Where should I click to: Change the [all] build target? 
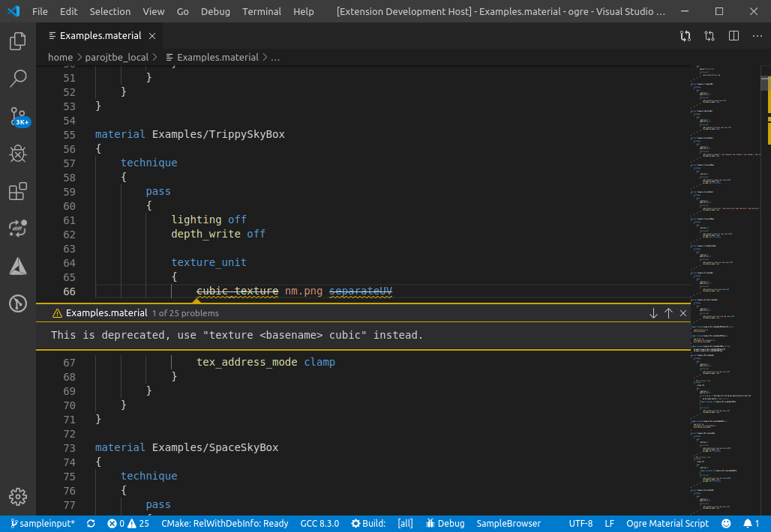pyautogui.click(x=405, y=524)
